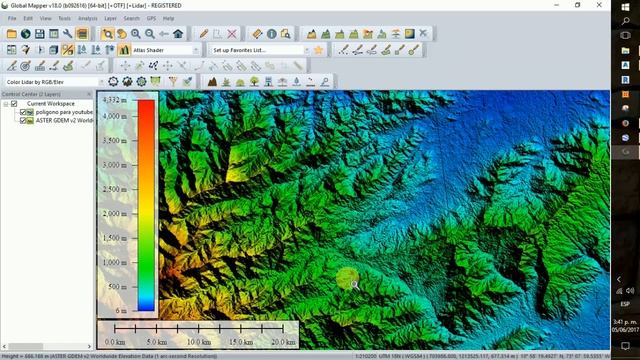The image size is (640, 360).
Task: Click the Height readout in status bar
Action: [109, 356]
